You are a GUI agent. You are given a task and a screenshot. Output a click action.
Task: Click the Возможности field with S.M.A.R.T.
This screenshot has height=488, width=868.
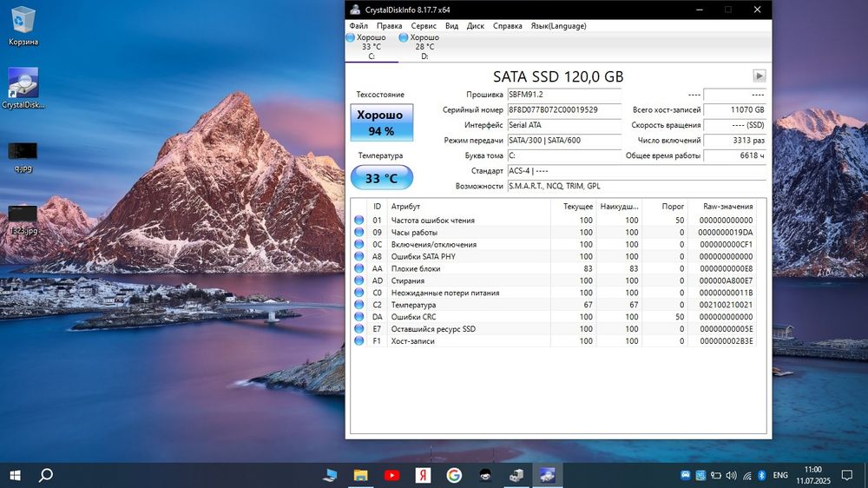[x=636, y=186]
